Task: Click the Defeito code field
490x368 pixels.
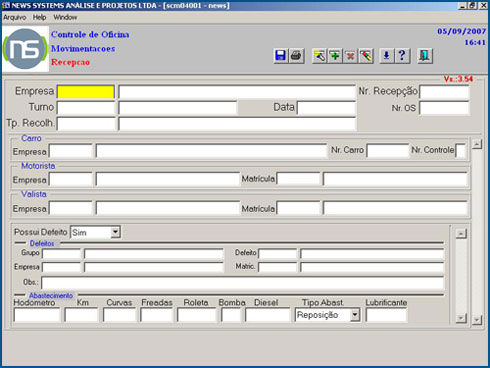Action: [x=277, y=254]
